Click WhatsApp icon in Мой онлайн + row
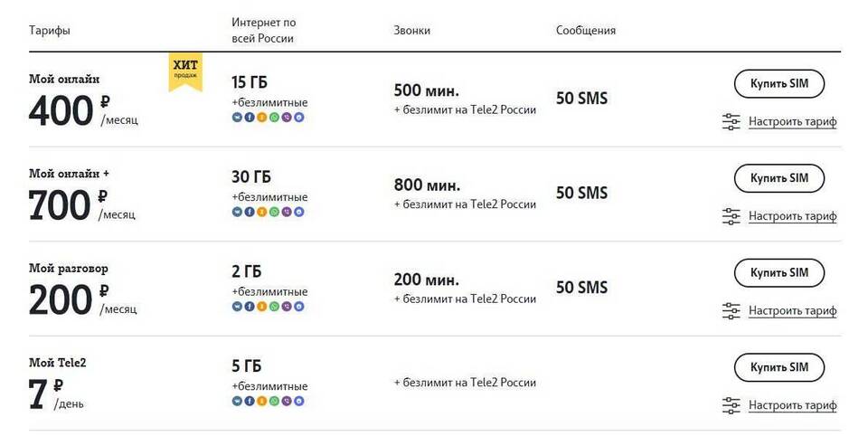 [274, 213]
